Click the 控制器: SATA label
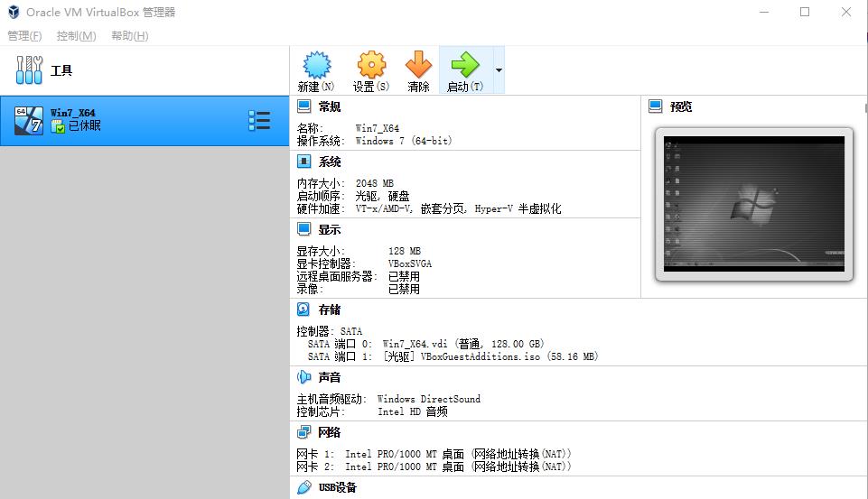The width and height of the screenshot is (868, 499). [330, 331]
